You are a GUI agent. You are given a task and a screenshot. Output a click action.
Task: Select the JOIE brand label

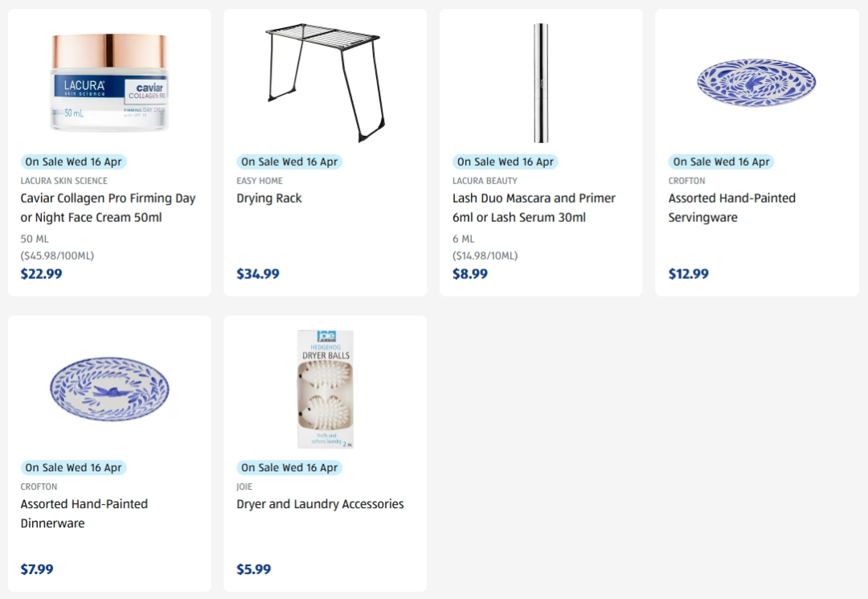(244, 486)
